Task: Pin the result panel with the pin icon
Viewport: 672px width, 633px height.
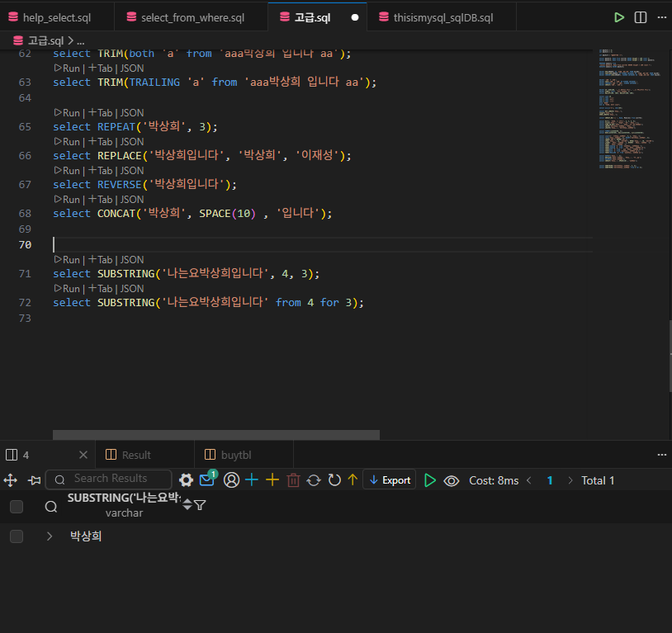Action: coord(35,480)
